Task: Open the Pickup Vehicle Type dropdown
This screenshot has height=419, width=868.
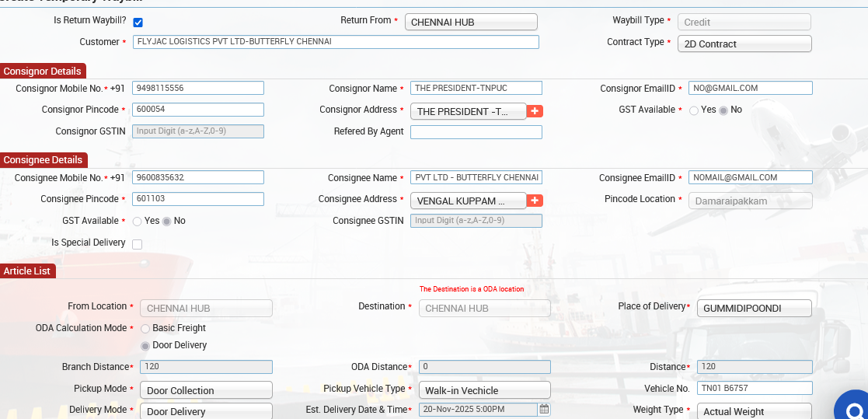Action: coord(484,390)
